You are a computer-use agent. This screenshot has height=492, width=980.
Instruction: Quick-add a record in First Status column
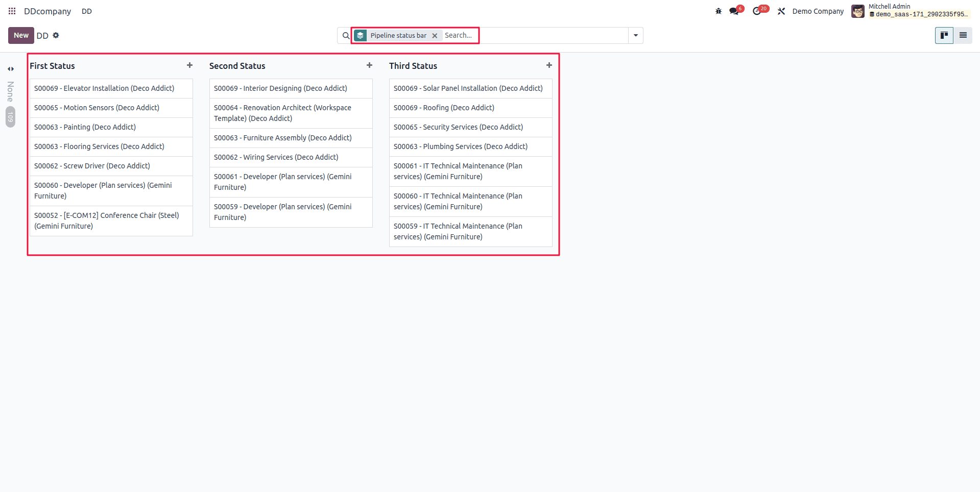pyautogui.click(x=189, y=65)
